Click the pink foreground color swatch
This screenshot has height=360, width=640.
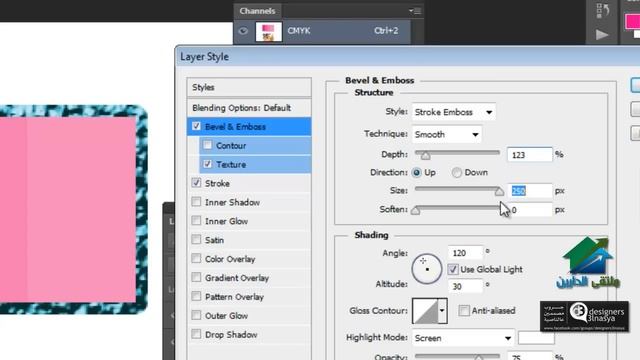[632, 21]
